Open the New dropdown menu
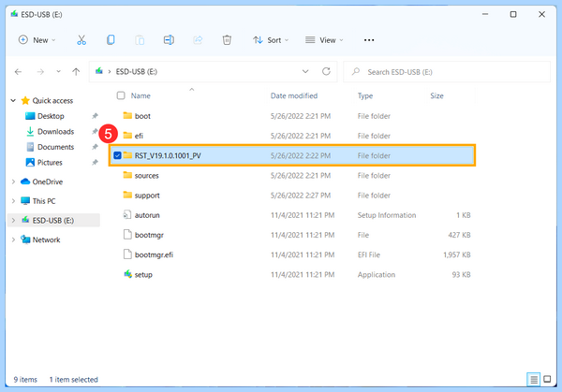 [x=37, y=40]
